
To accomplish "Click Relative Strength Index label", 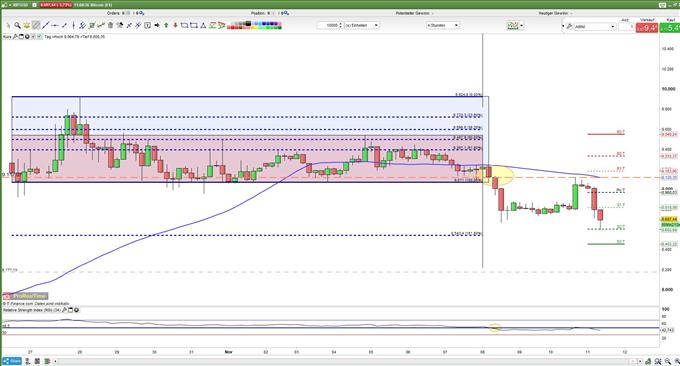I will click(x=32, y=310).
